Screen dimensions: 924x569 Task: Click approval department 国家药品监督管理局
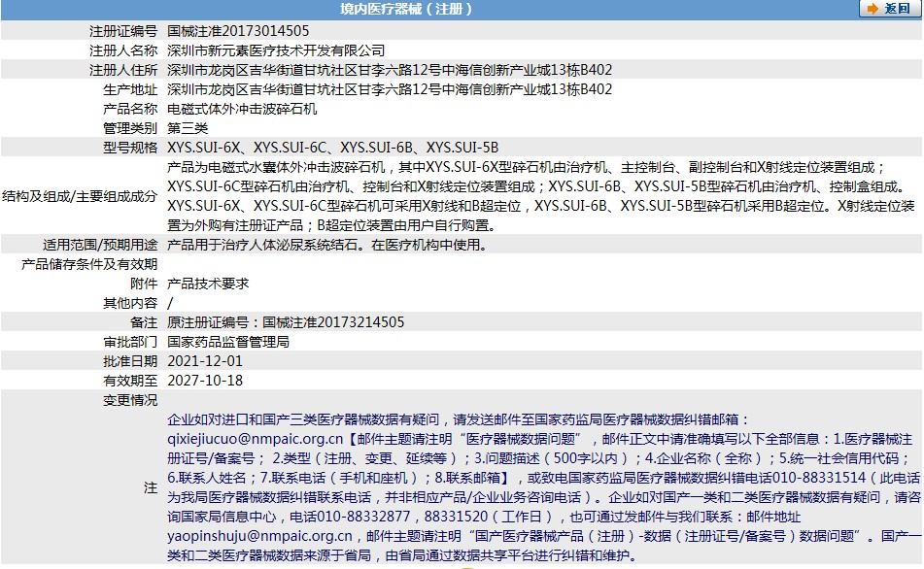pyautogui.click(x=228, y=342)
